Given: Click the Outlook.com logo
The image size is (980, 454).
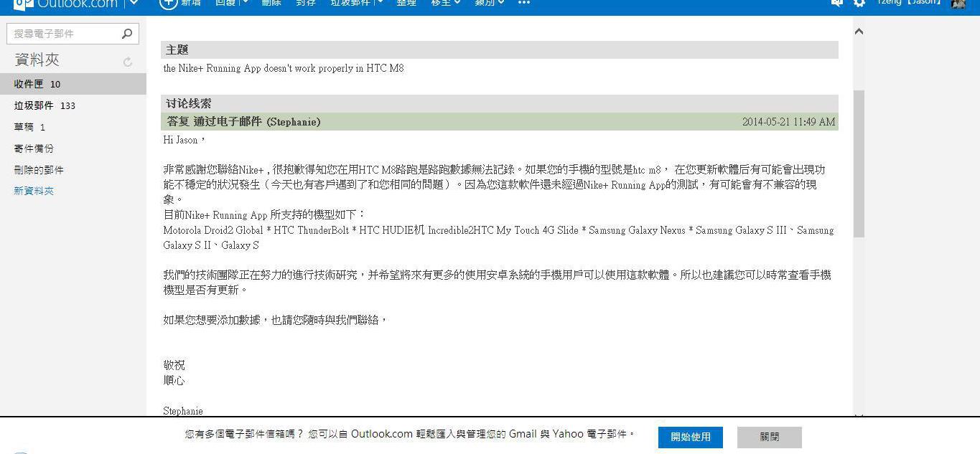Looking at the screenshot, I should (x=65, y=4).
